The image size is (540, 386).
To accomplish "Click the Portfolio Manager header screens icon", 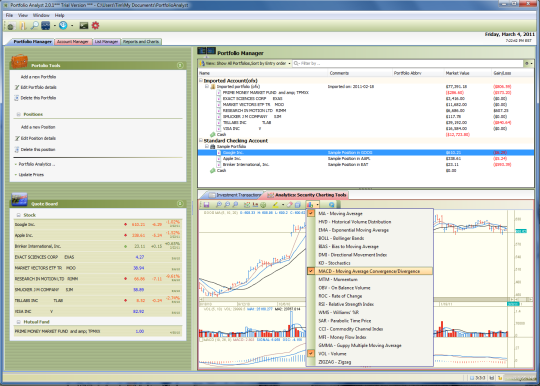I will [x=207, y=51].
